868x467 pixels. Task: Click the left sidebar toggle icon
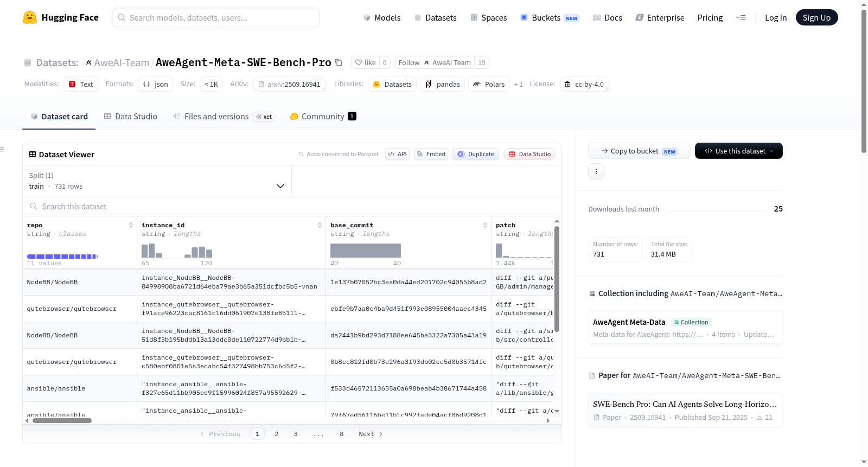tap(2, 149)
